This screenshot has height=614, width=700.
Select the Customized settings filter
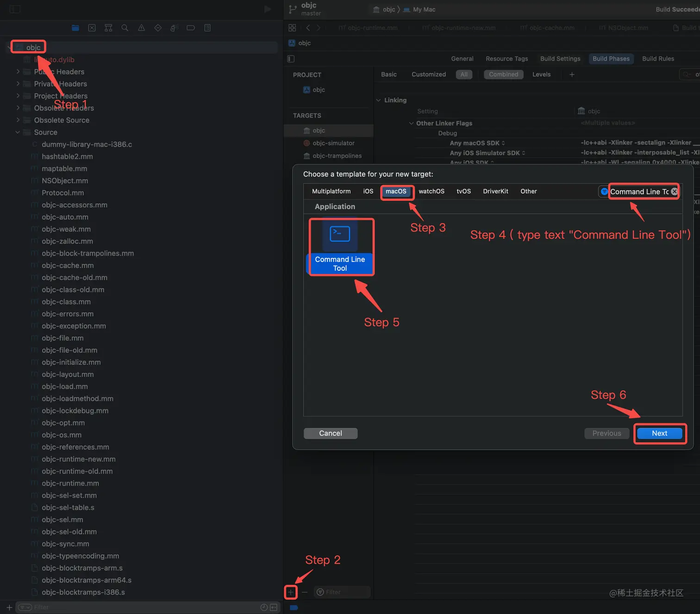(429, 74)
